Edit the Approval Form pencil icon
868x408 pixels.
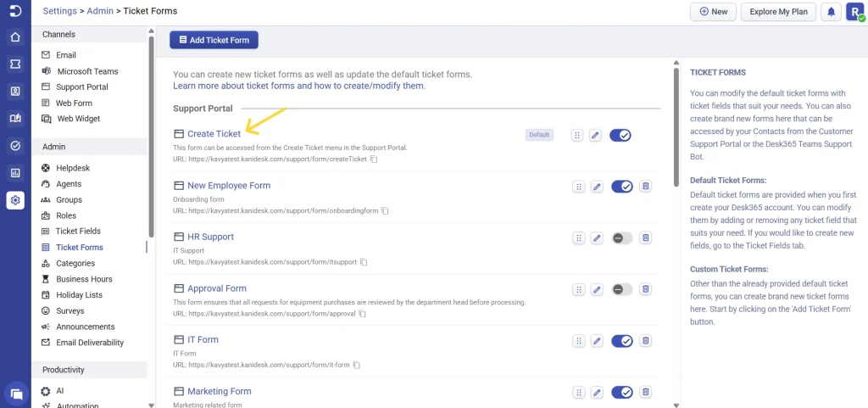(x=596, y=289)
